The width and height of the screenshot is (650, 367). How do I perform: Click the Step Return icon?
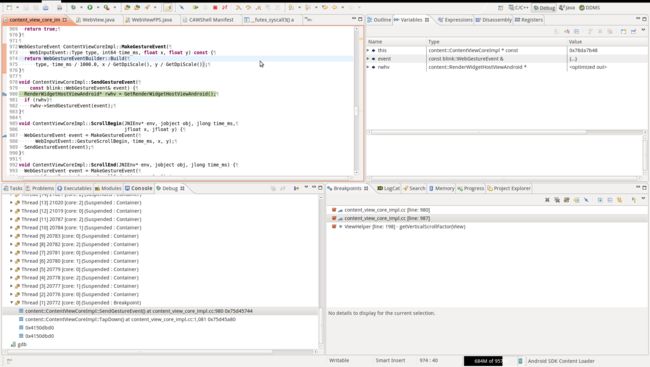click(x=258, y=7)
